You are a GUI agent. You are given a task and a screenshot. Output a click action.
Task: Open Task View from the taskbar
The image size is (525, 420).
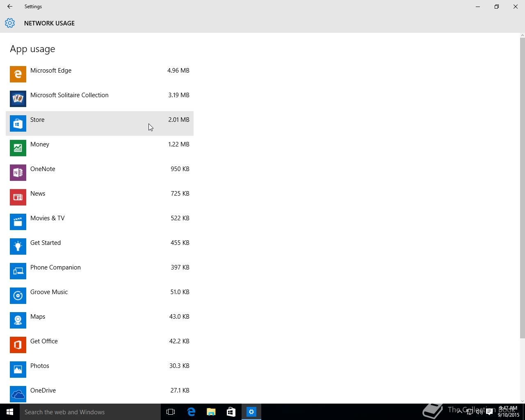point(171,412)
